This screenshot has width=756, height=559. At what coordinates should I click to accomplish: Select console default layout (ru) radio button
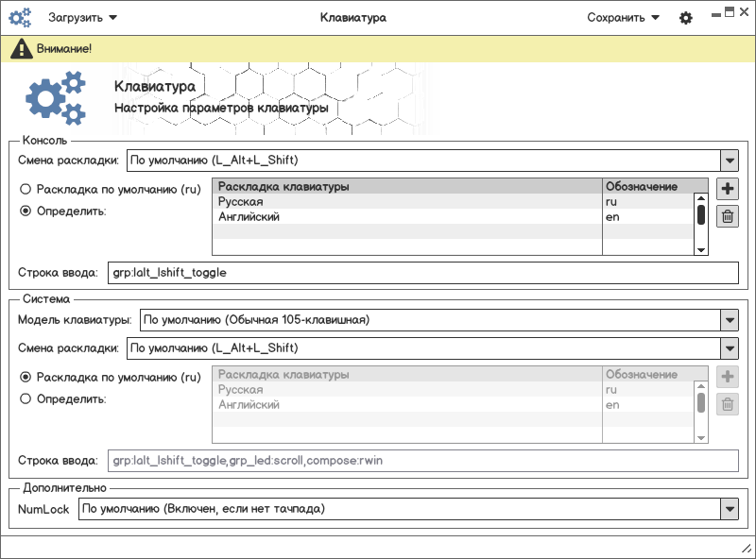(26, 189)
